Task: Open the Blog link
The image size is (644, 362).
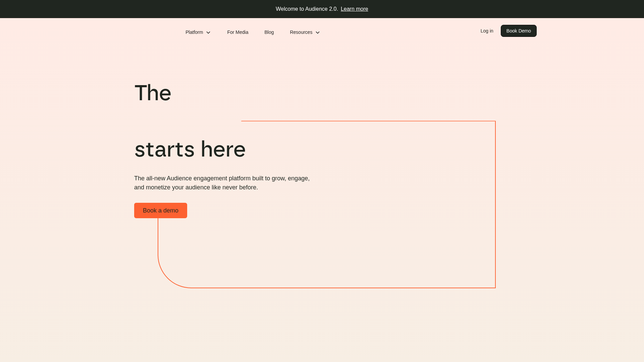Action: [269, 32]
